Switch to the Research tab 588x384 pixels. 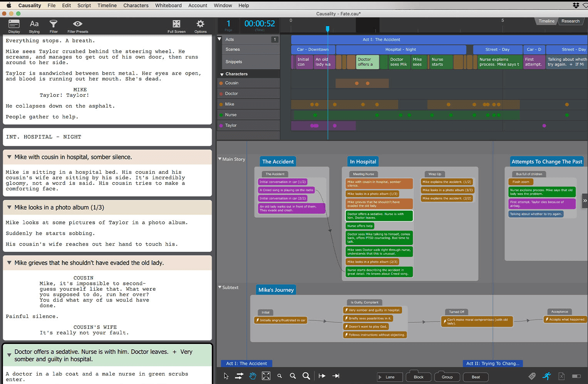(570, 21)
